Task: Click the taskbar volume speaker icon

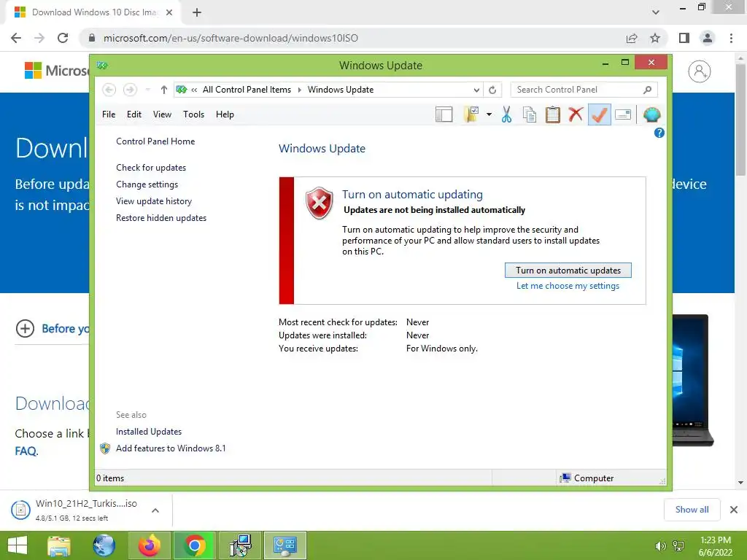Action: point(660,546)
